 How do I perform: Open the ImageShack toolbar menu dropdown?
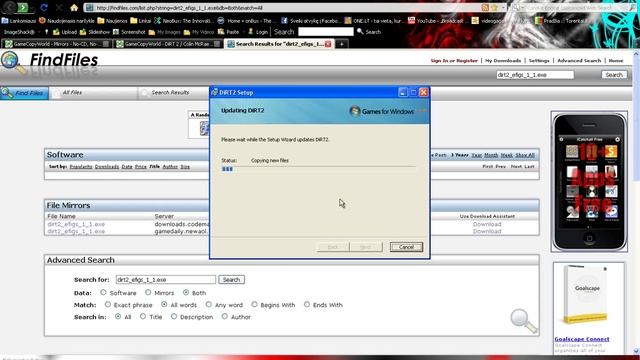39,32
